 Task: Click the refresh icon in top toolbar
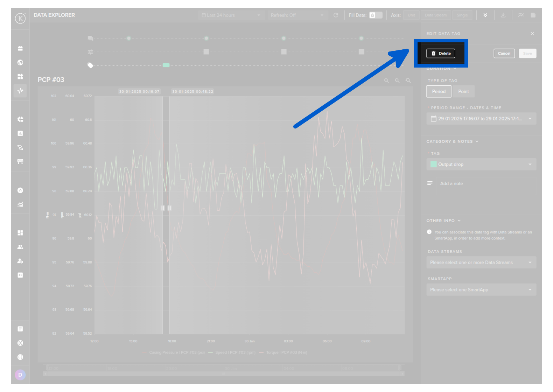[336, 15]
